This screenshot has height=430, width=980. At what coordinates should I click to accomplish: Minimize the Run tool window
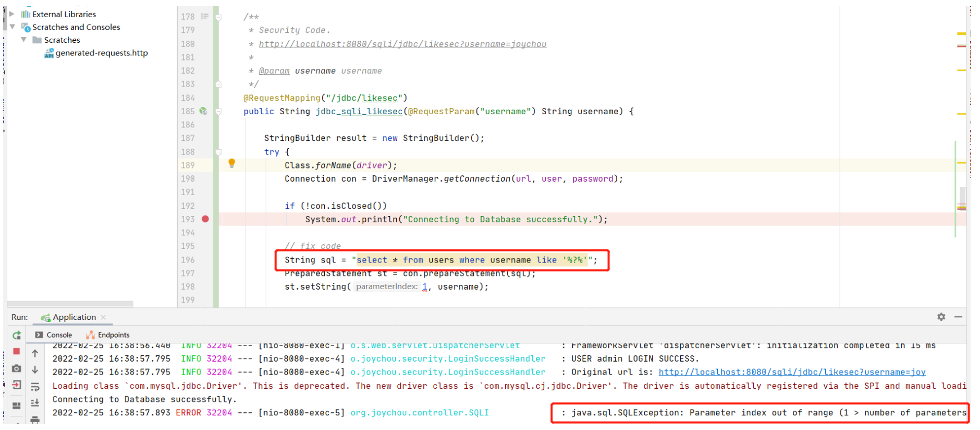click(x=958, y=317)
